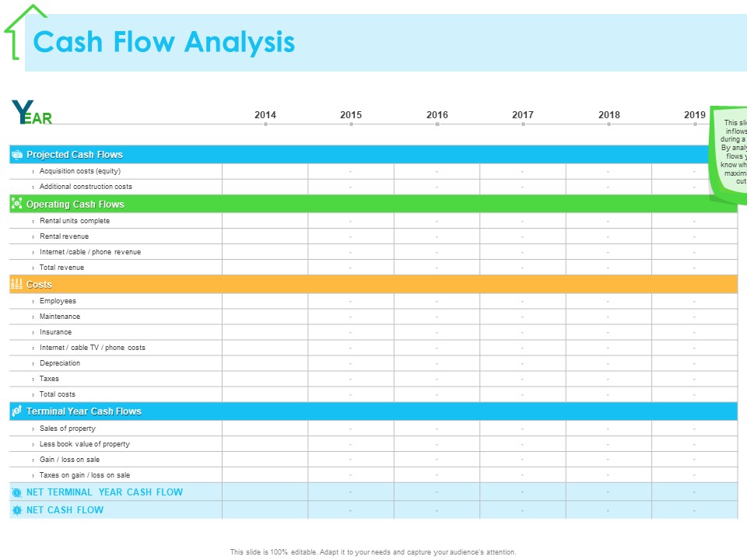Select the Insurance row label

[56, 332]
